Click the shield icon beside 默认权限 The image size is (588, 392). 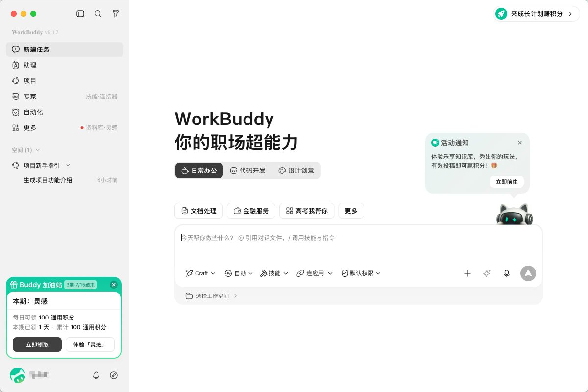click(345, 273)
